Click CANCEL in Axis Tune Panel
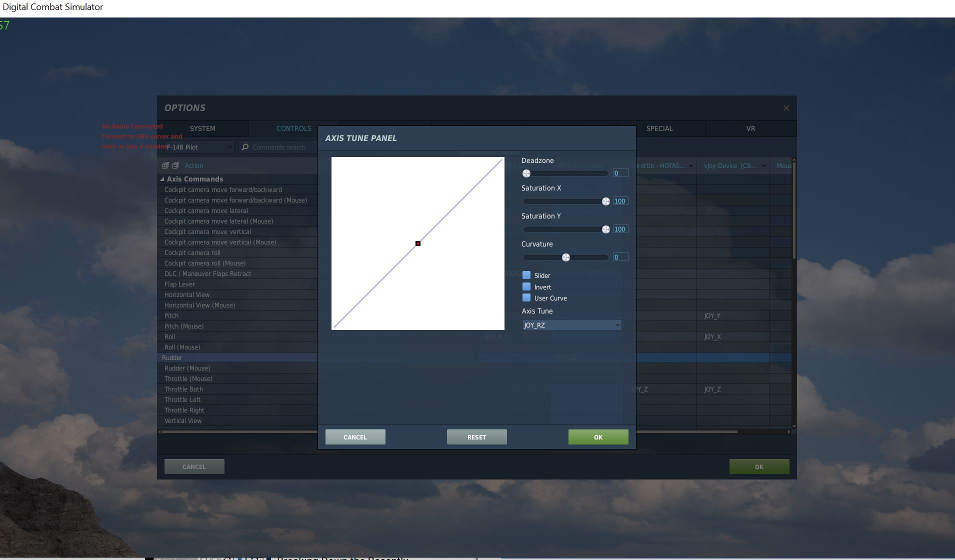 (x=355, y=437)
